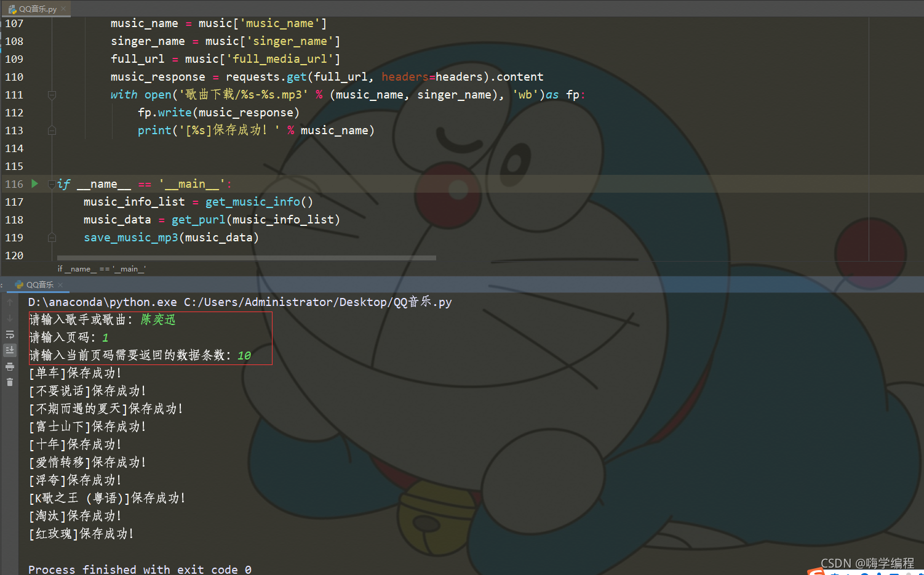Image resolution: width=924 pixels, height=575 pixels.
Task: Click the green run arrow on line 116
Action: (35, 183)
